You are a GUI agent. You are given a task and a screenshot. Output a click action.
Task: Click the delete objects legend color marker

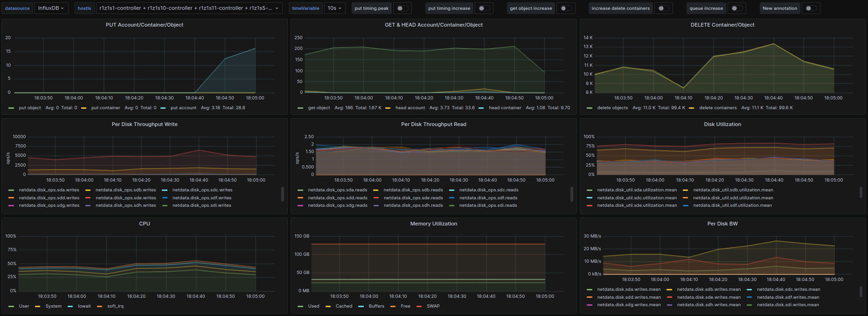tap(590, 108)
